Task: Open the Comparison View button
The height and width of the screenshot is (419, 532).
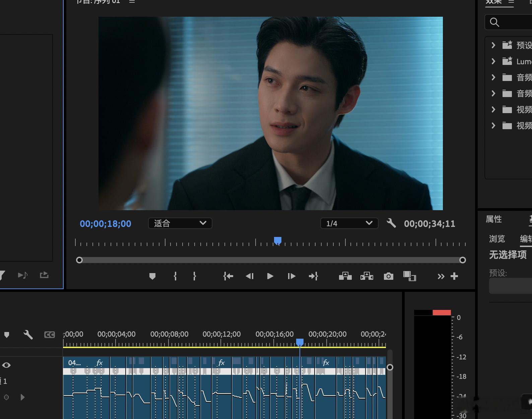Action: [409, 276]
